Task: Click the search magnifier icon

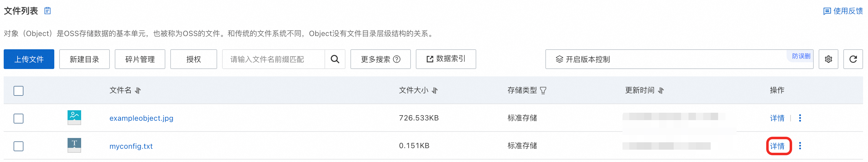Action: (x=335, y=59)
